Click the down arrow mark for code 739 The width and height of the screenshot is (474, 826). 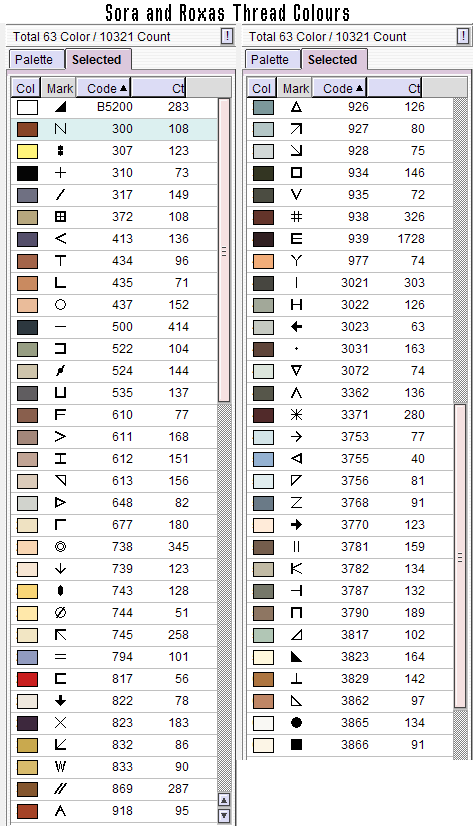coord(61,569)
